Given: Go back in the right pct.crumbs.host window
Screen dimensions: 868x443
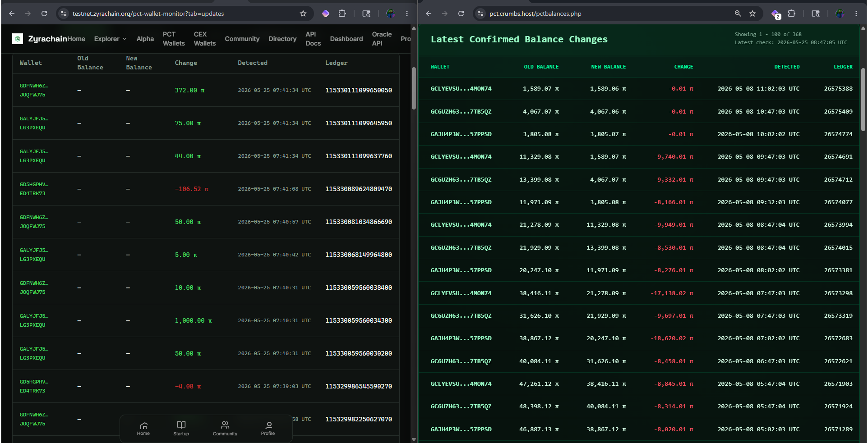Looking at the screenshot, I should click(429, 14).
